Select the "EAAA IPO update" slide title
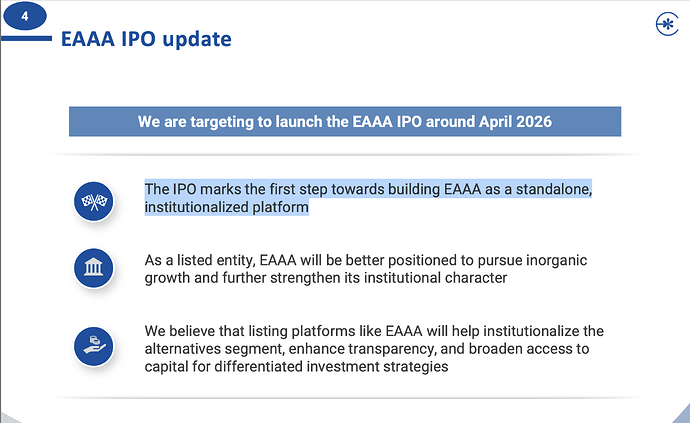The image size is (690, 423). pos(146,40)
